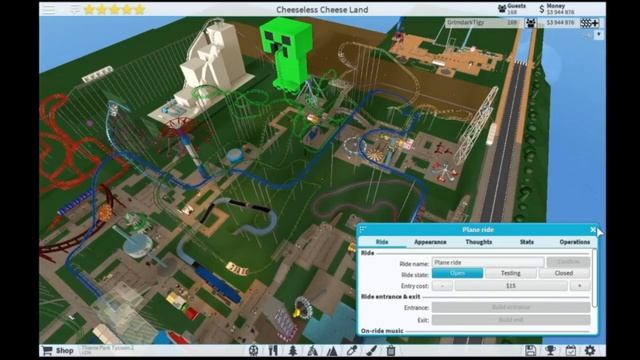Click the $$$+ add money button
Image resolution: width=640 pixels, height=360 pixels.
[x=589, y=23]
